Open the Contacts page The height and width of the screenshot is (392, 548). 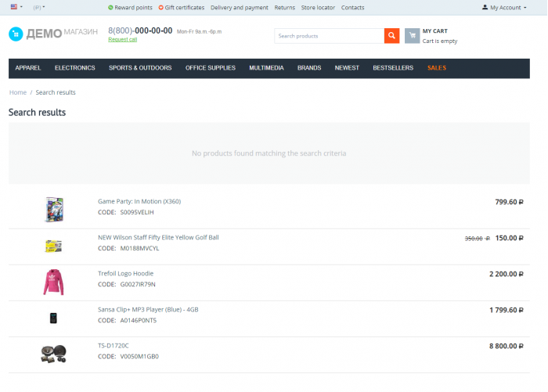pyautogui.click(x=352, y=7)
